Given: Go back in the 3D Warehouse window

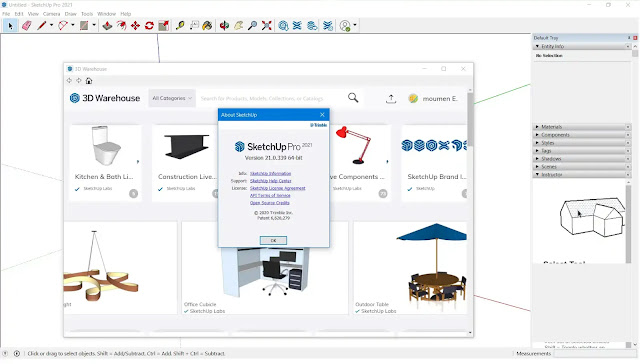Looking at the screenshot, I should click(x=69, y=80).
